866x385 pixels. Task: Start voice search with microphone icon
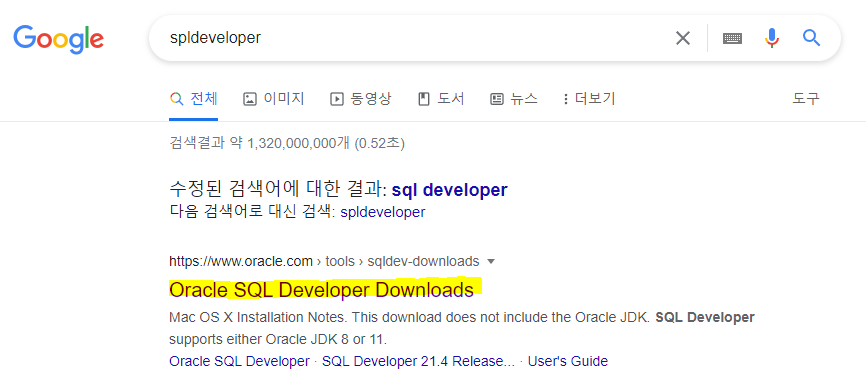(772, 38)
